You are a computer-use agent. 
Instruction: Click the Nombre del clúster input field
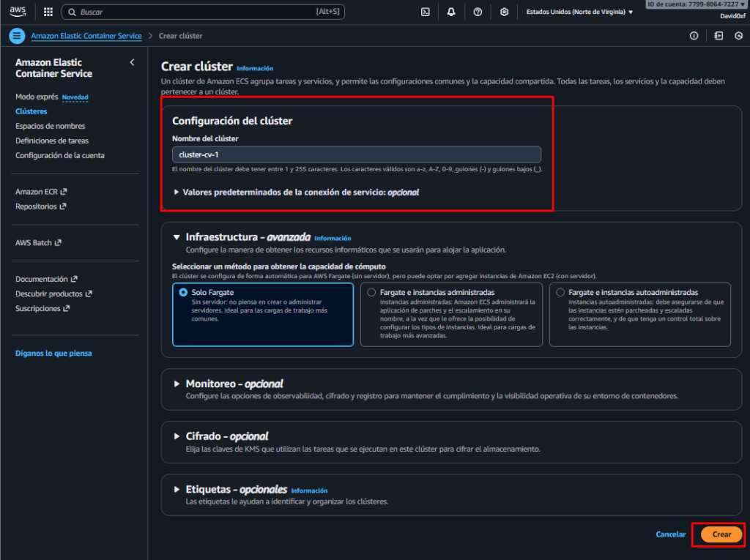point(357,154)
